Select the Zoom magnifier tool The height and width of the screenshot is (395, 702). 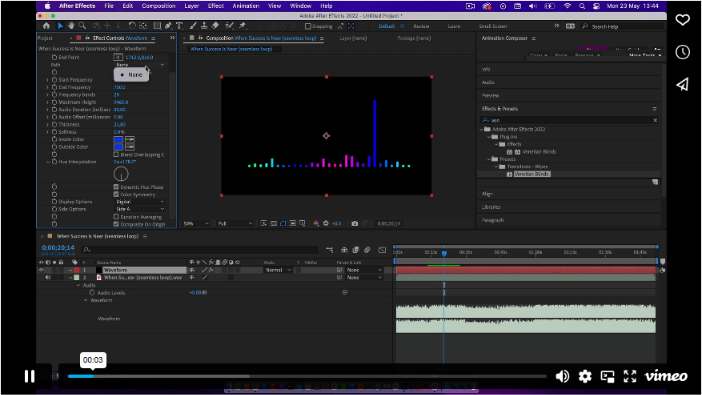[82, 26]
